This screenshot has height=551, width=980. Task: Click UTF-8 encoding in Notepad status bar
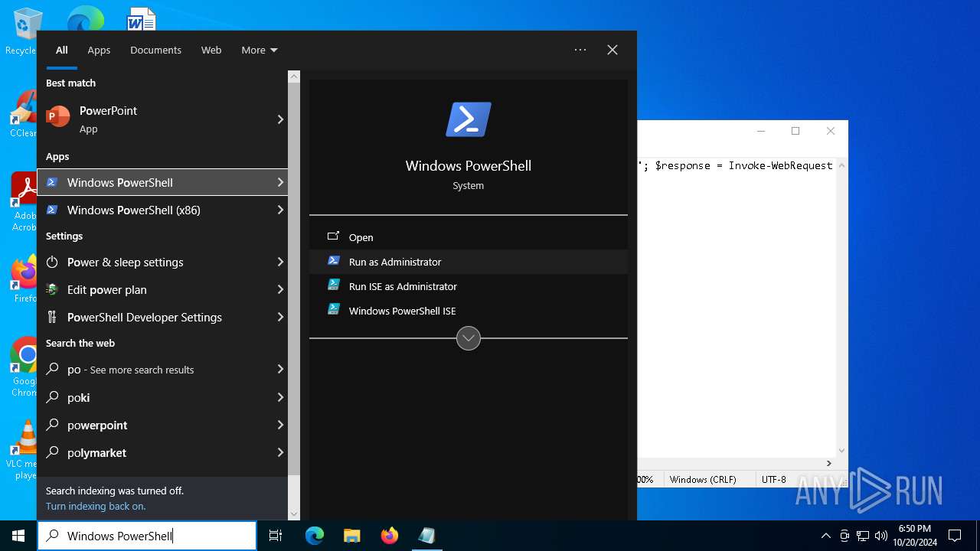click(773, 479)
